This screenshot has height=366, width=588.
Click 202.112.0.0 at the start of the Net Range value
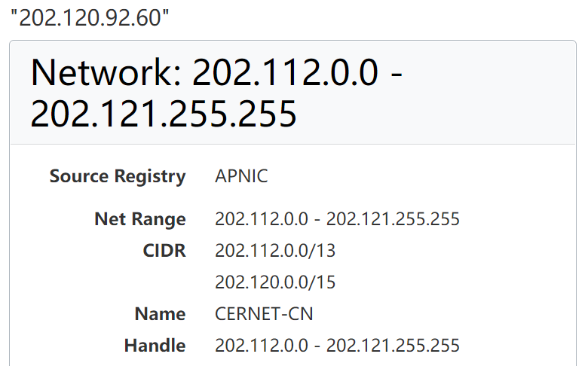pos(262,219)
